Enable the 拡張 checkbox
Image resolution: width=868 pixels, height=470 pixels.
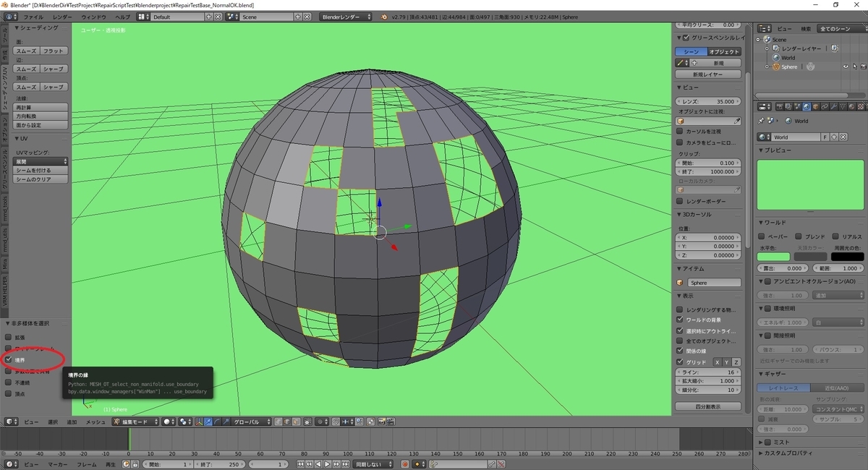[9, 337]
